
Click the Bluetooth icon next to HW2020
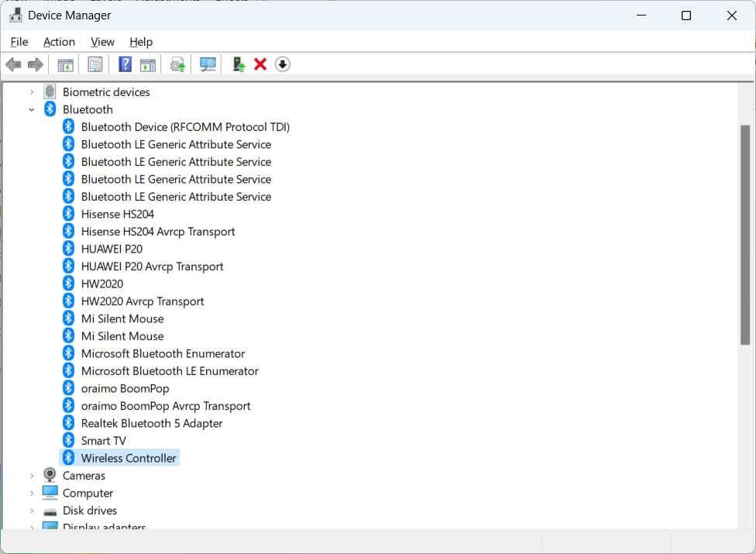pyautogui.click(x=69, y=283)
